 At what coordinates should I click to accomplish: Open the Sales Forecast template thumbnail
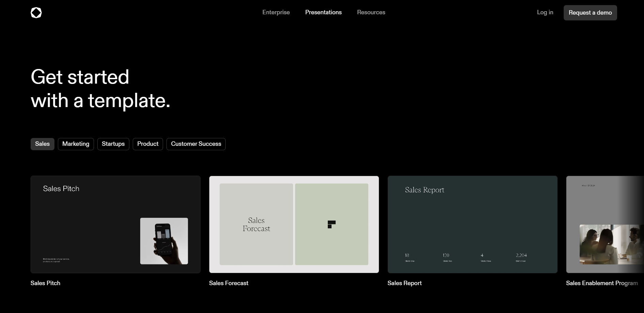pos(294,224)
